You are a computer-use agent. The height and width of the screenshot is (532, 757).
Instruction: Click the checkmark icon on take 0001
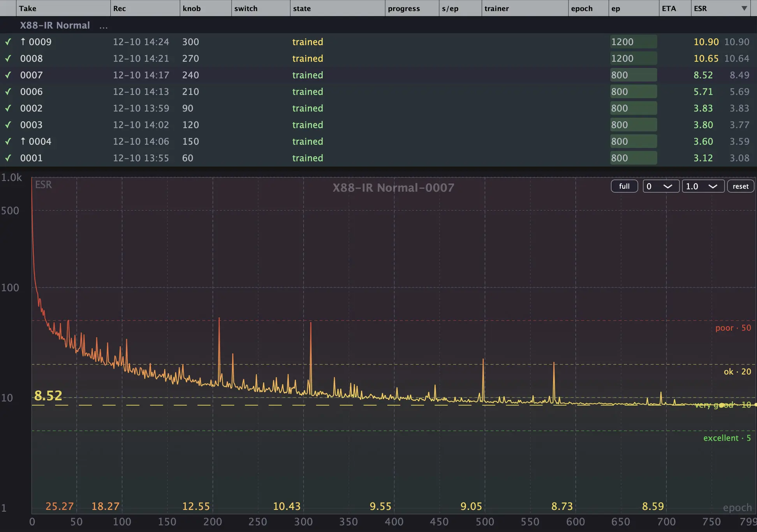coord(8,158)
